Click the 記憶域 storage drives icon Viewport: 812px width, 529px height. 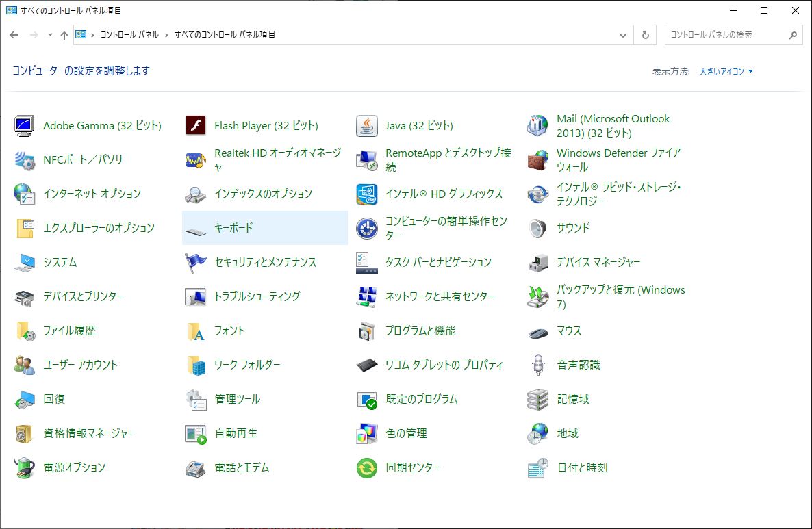[x=537, y=399]
